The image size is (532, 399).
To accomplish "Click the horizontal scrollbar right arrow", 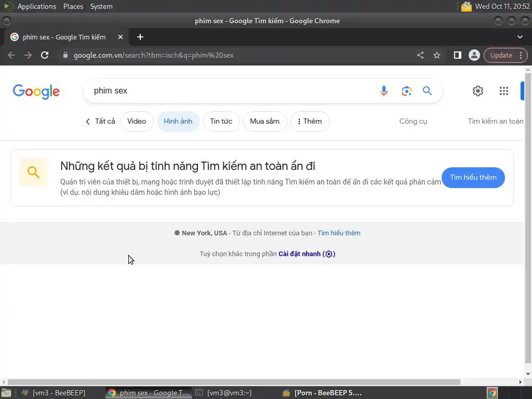I will (521, 382).
